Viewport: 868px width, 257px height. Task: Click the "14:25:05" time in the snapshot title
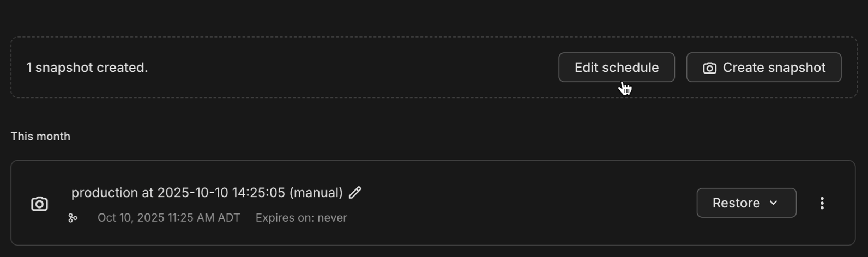[x=258, y=193]
